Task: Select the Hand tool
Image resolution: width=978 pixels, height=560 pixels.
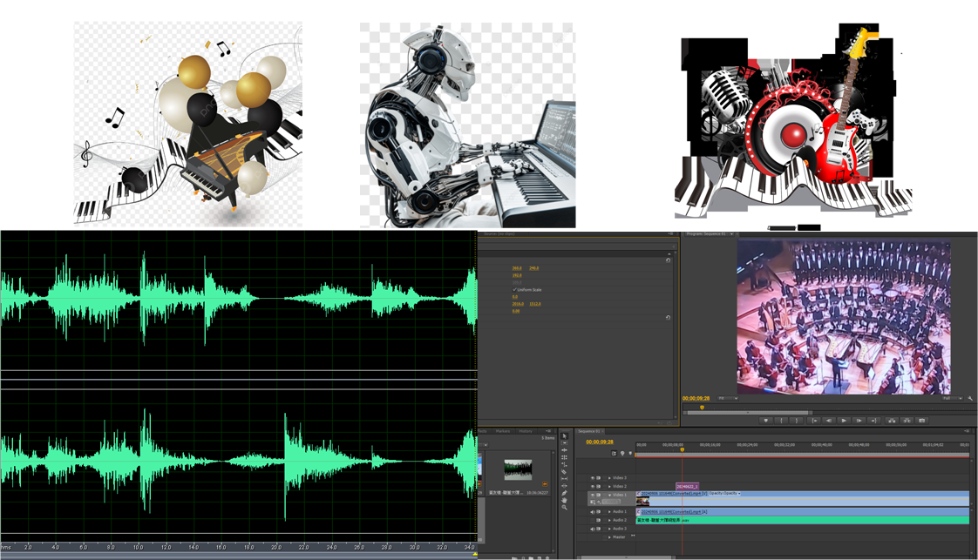Action: (x=564, y=500)
